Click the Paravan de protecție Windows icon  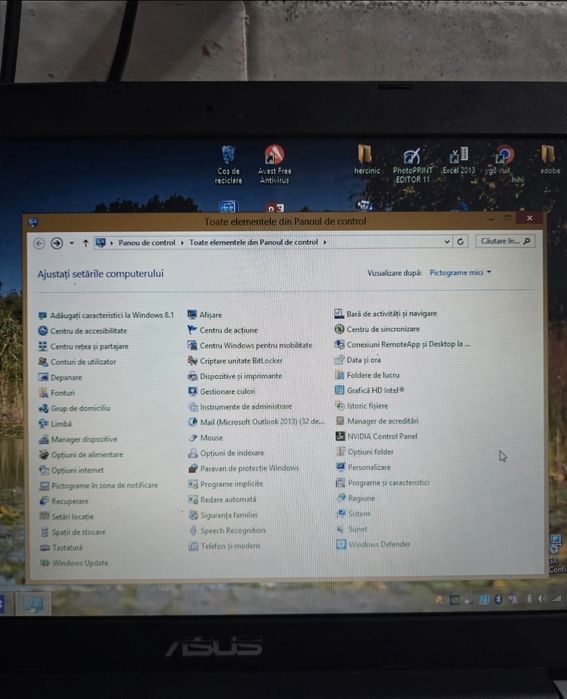pos(193,469)
